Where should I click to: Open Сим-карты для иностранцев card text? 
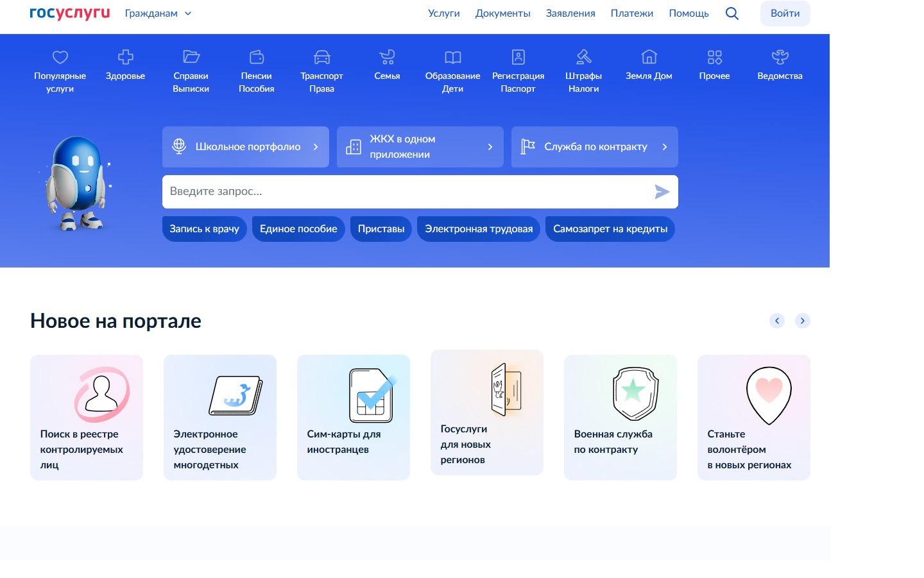(x=344, y=442)
